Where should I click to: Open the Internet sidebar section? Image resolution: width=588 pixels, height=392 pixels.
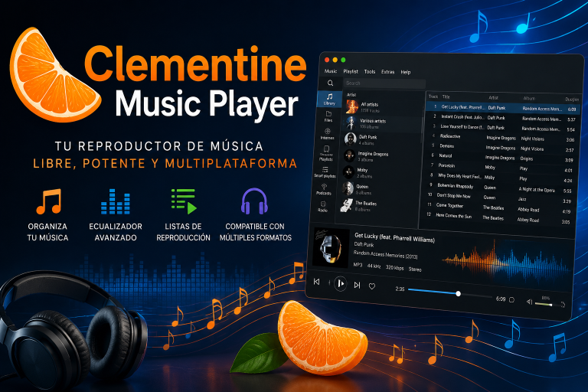coord(327,133)
